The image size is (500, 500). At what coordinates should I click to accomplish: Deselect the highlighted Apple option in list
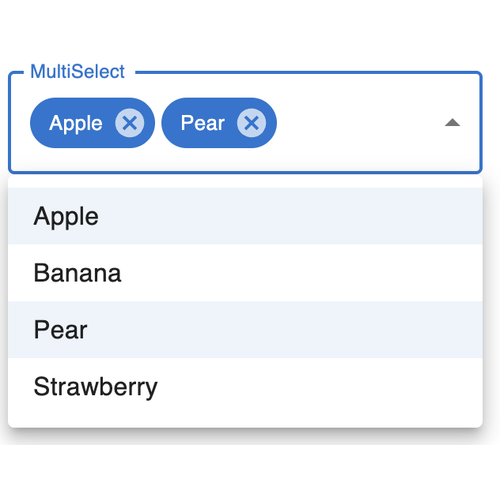click(x=245, y=216)
